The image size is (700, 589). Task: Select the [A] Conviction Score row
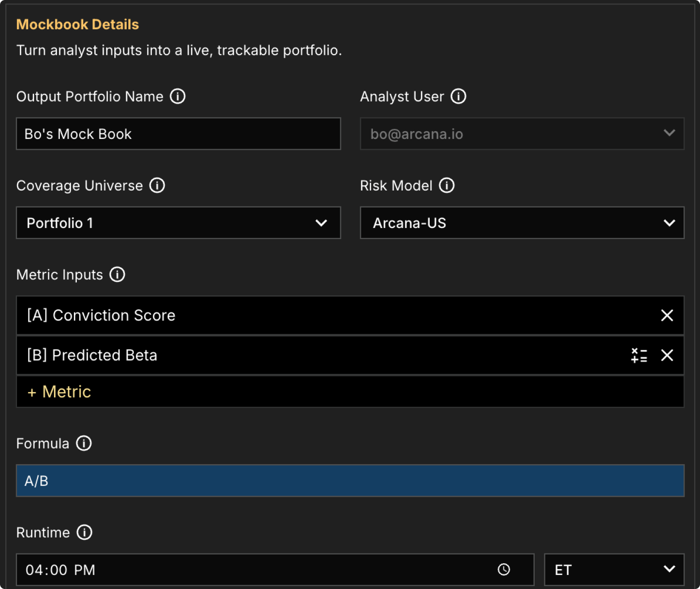(350, 315)
